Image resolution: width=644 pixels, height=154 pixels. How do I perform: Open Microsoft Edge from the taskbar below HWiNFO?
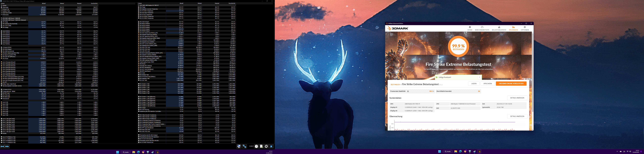coord(139,152)
